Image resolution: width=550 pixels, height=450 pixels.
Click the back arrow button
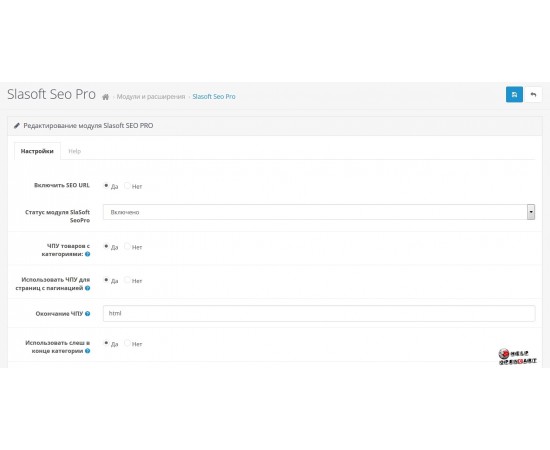click(x=533, y=94)
